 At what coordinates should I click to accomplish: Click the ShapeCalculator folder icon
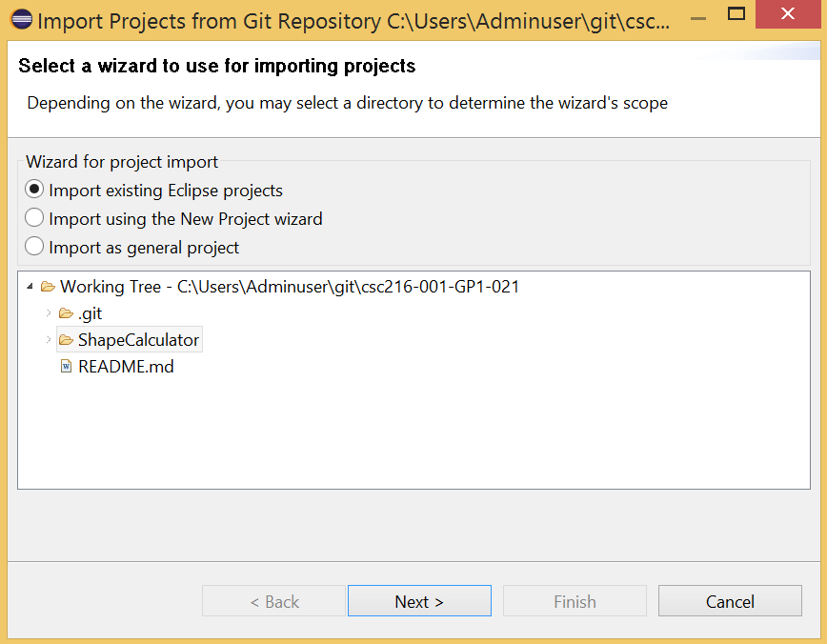(x=65, y=339)
